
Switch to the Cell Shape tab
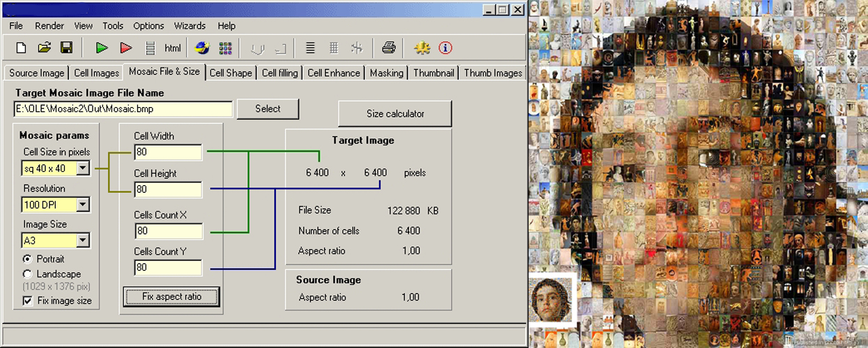[231, 73]
